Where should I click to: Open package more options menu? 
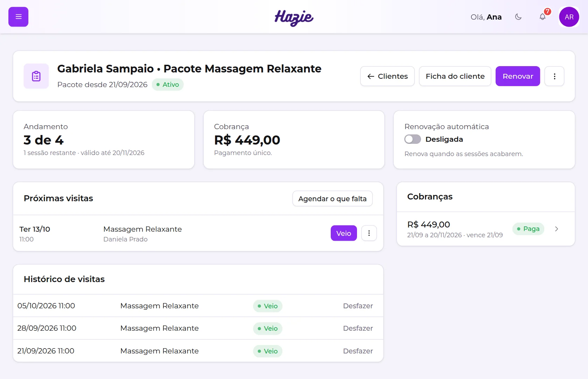point(554,76)
